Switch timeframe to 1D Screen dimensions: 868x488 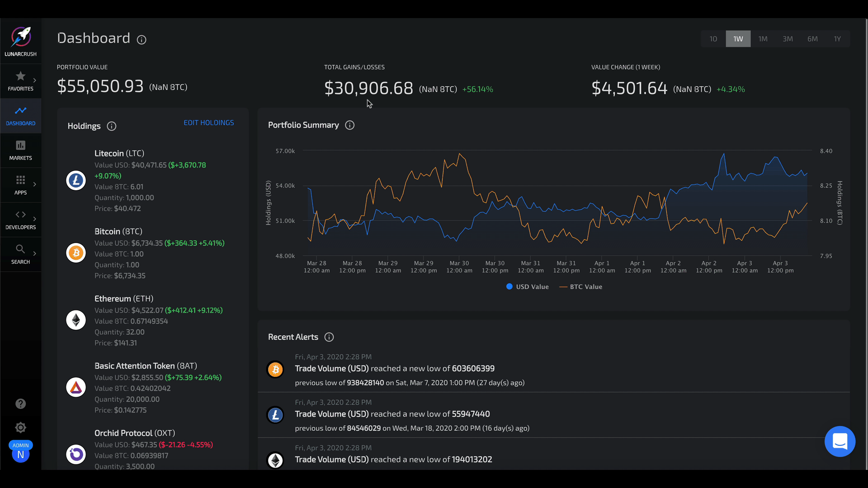(713, 39)
